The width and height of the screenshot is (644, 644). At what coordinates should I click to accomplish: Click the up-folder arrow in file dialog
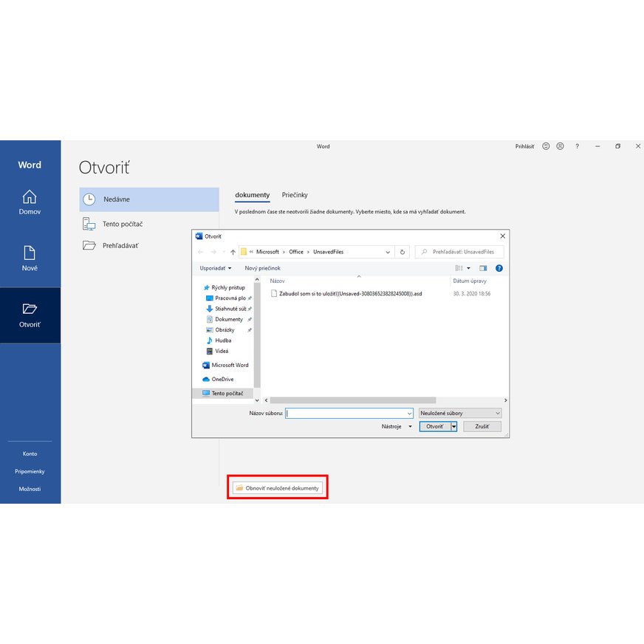click(233, 252)
